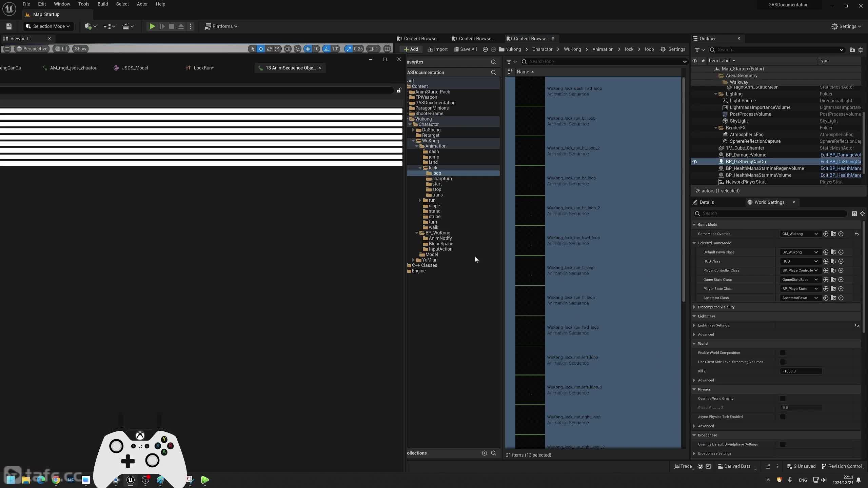Browse to HUD Class asset in Content Browser
This screenshot has width=868, height=488.
[833, 261]
